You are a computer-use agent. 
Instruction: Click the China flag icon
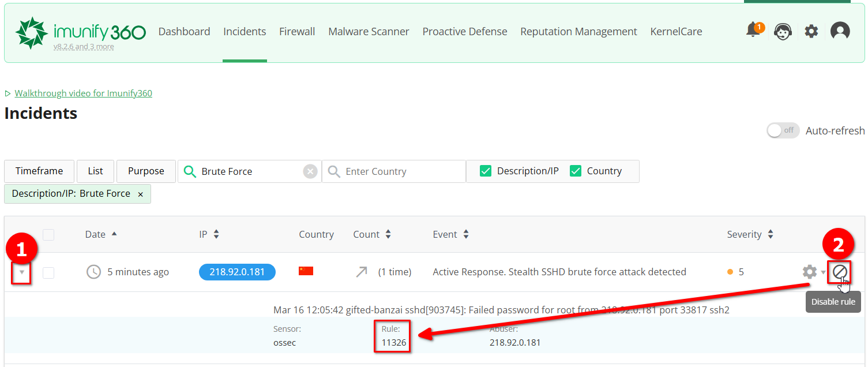point(306,271)
